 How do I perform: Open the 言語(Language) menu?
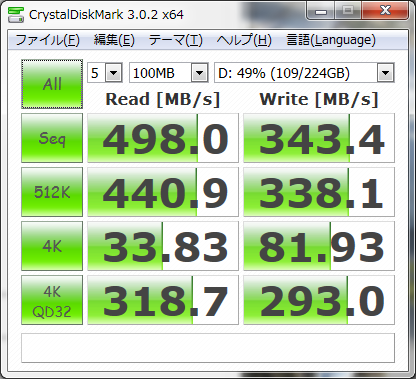[331, 40]
